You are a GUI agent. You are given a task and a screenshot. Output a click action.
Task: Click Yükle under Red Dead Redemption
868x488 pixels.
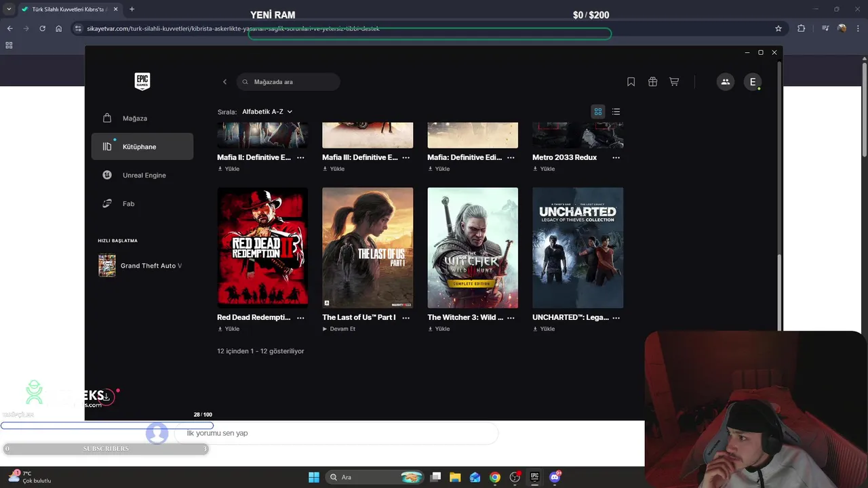(229, 329)
